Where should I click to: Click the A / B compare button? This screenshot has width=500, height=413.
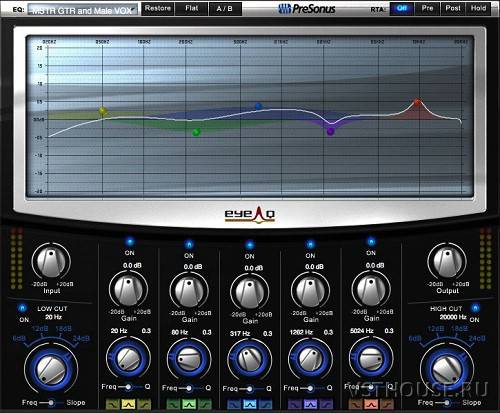(x=225, y=8)
